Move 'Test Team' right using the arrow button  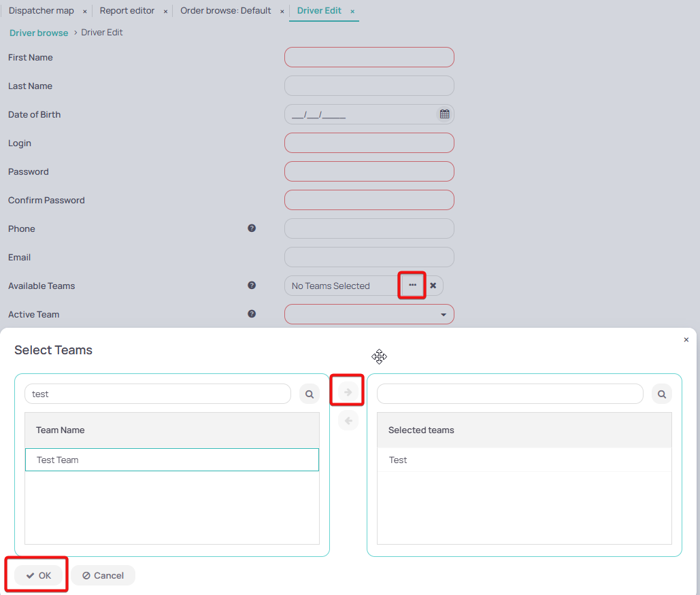tap(348, 390)
